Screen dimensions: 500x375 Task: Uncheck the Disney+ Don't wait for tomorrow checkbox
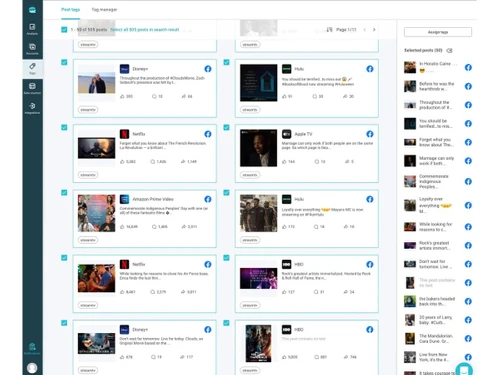click(x=64, y=323)
